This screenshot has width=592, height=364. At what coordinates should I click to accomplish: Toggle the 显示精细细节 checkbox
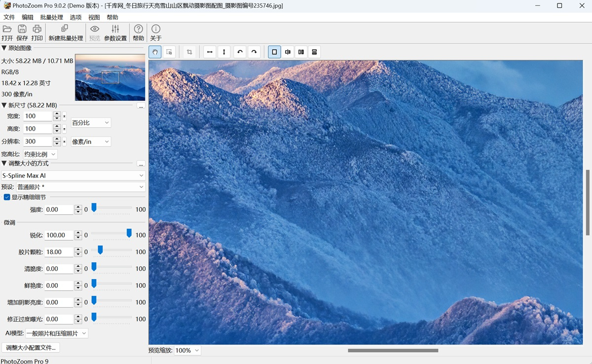7,197
